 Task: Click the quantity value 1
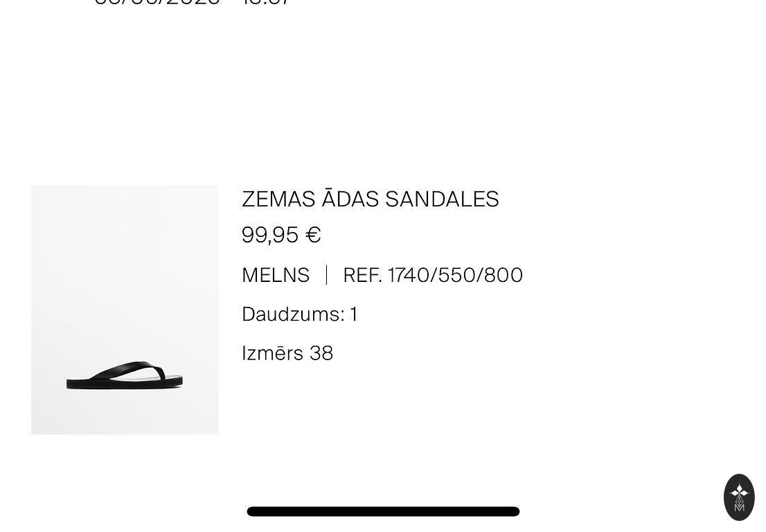click(354, 314)
